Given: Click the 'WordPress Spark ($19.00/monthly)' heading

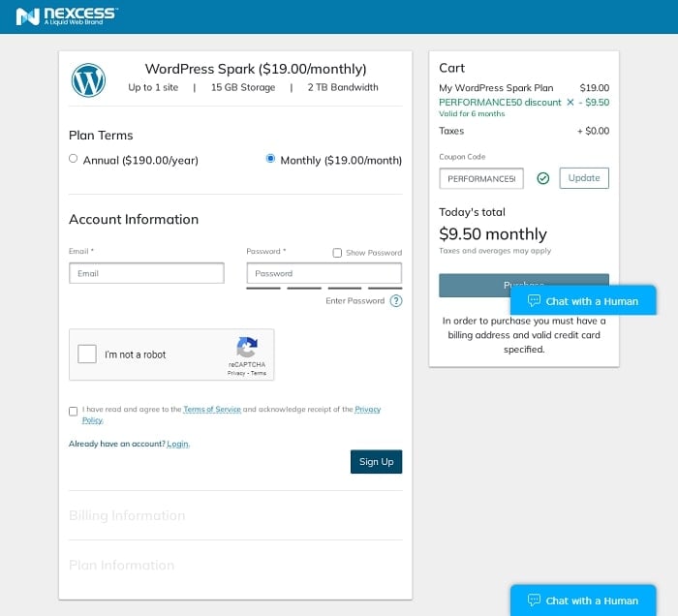Looking at the screenshot, I should pyautogui.click(x=256, y=69).
